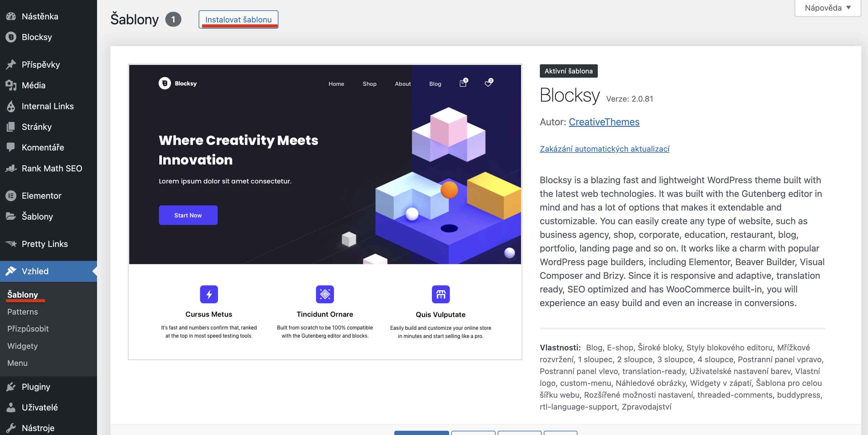Select the Vzhled menu item

tap(49, 271)
